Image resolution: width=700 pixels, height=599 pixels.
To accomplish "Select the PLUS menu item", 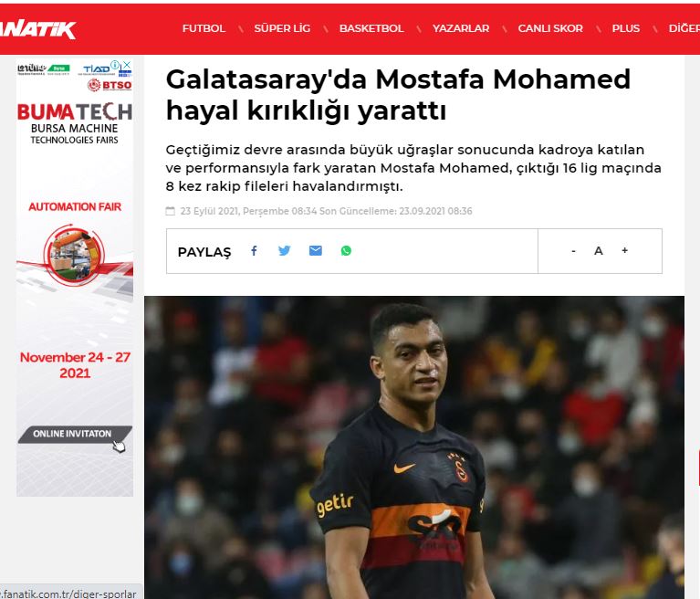I will pos(626,28).
